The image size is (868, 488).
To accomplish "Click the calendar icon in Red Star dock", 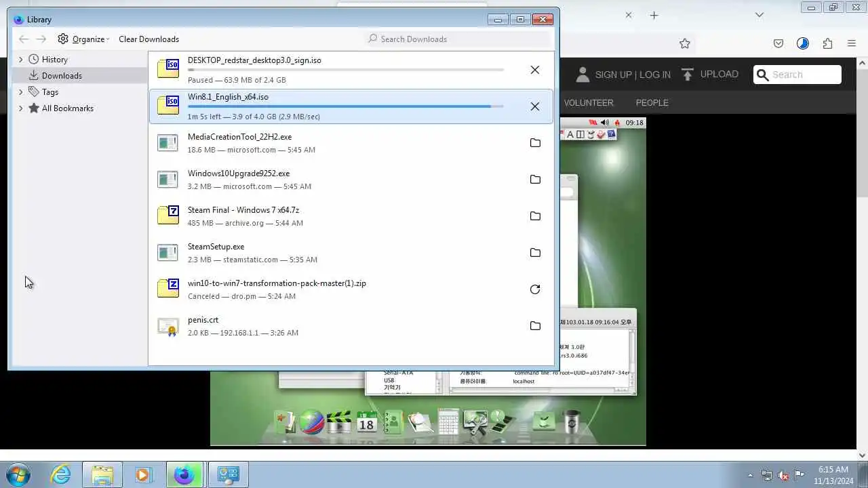I will pyautogui.click(x=366, y=422).
